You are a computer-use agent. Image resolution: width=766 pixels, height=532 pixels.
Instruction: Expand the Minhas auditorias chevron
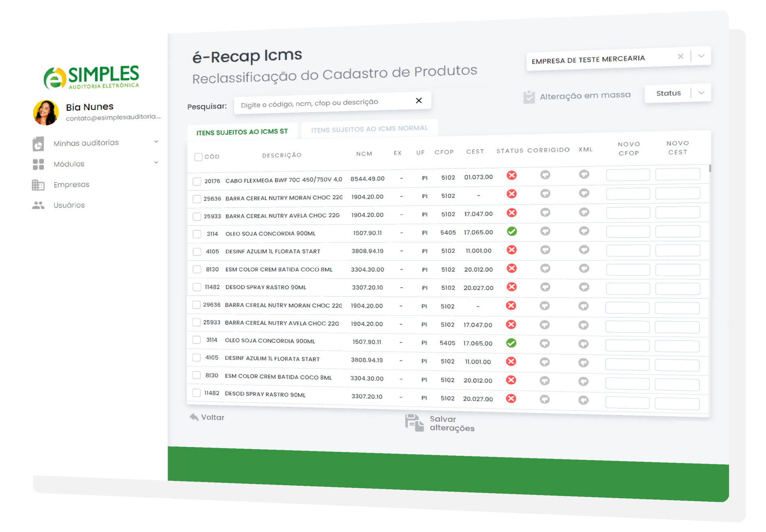click(x=156, y=142)
